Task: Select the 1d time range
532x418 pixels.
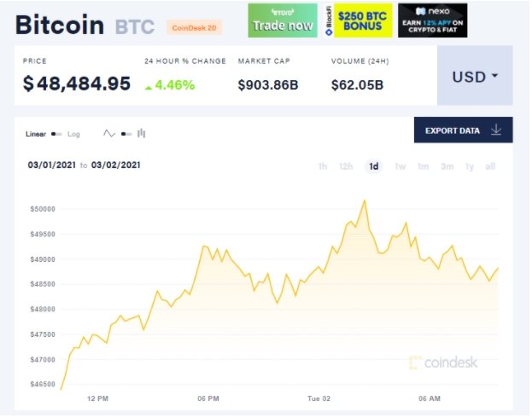Action: 373,166
